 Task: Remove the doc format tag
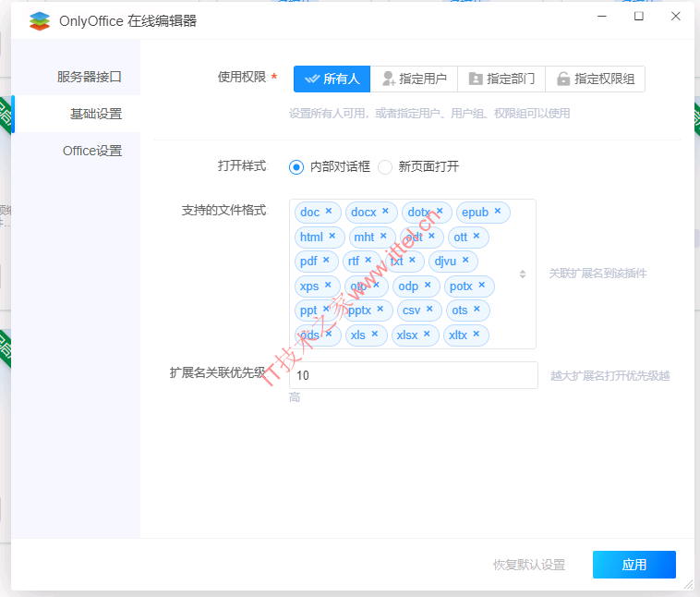point(329,211)
